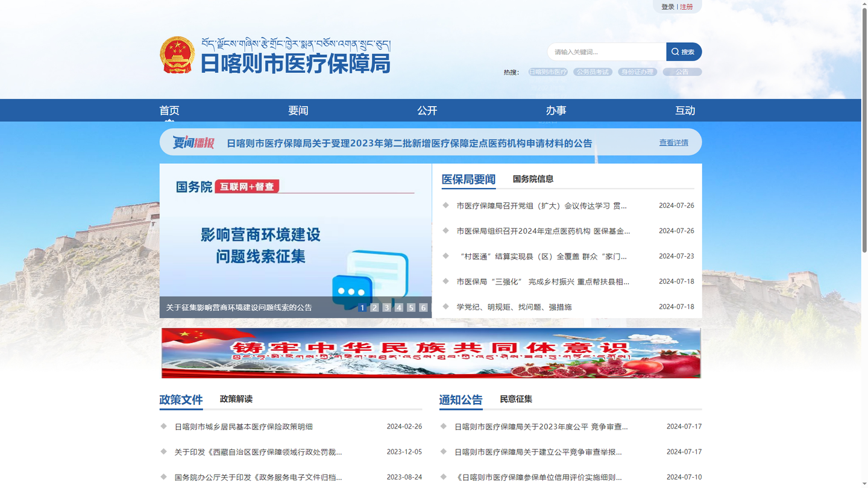
Task: Open notice 关于建立公平竞争审查举报
Action: [x=538, y=452]
